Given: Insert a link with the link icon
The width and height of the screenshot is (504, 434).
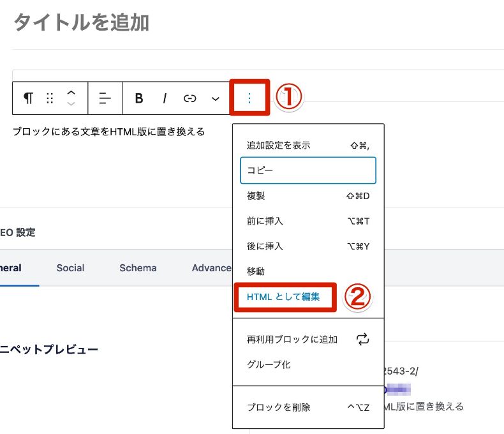Looking at the screenshot, I should click(189, 98).
